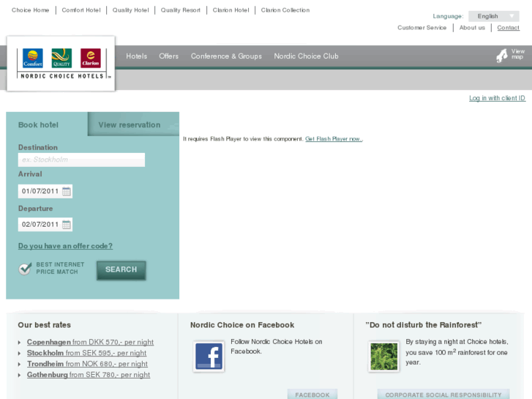
Task: Open Trondheim from NOK 680 rate link
Action: [x=87, y=364]
